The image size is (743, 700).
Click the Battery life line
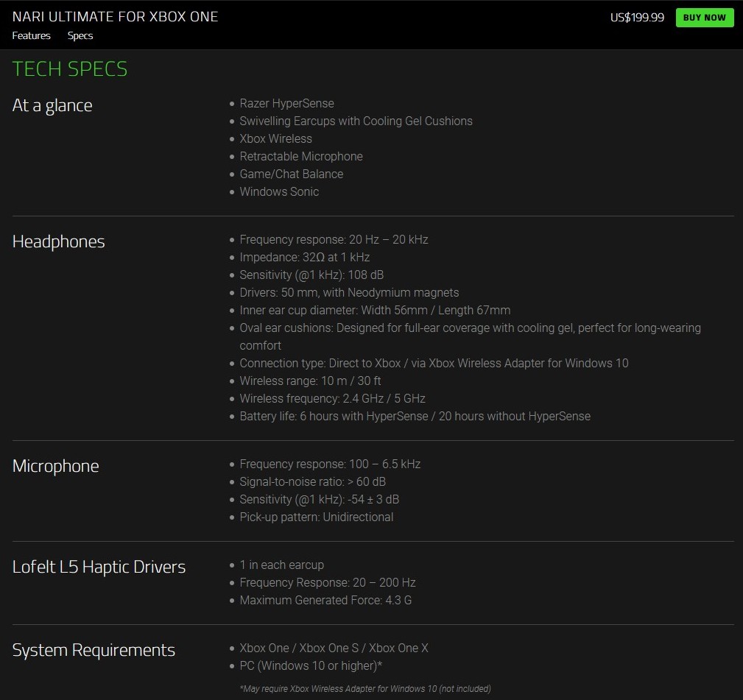pos(415,417)
